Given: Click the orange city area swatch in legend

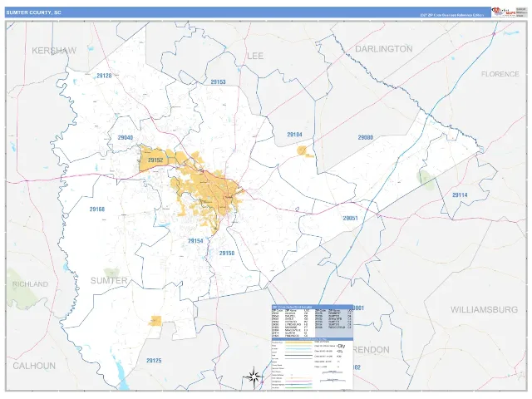Looking at the screenshot, I should [298, 342].
